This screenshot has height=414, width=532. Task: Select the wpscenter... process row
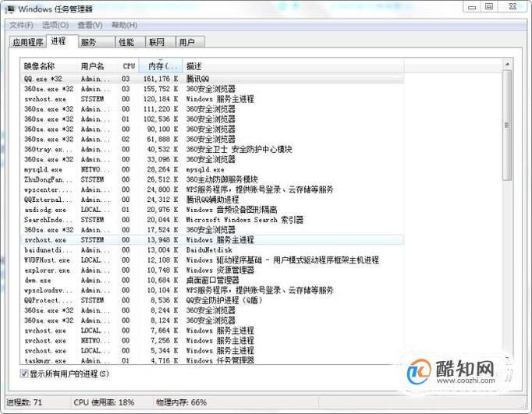click(x=212, y=189)
